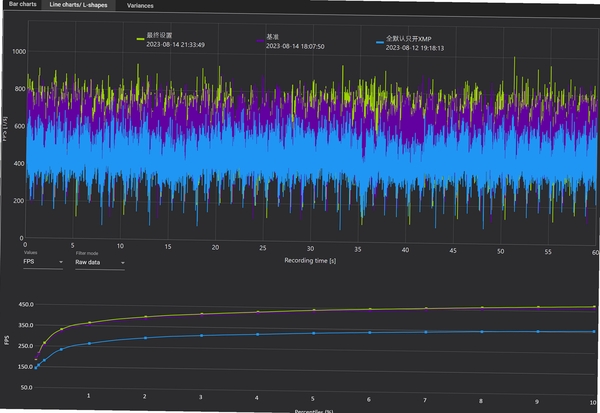Click the 450.0 tick on the L-shape chart

[x=26, y=305]
